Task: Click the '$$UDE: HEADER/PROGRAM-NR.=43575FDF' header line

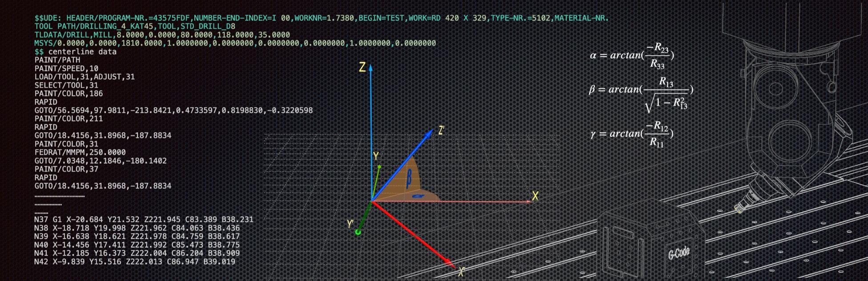Action: tap(321, 18)
